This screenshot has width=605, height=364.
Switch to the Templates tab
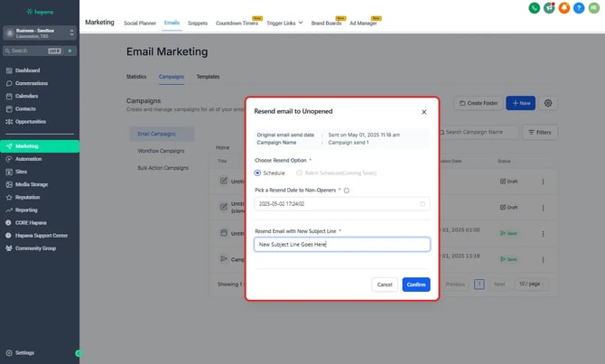tap(208, 78)
